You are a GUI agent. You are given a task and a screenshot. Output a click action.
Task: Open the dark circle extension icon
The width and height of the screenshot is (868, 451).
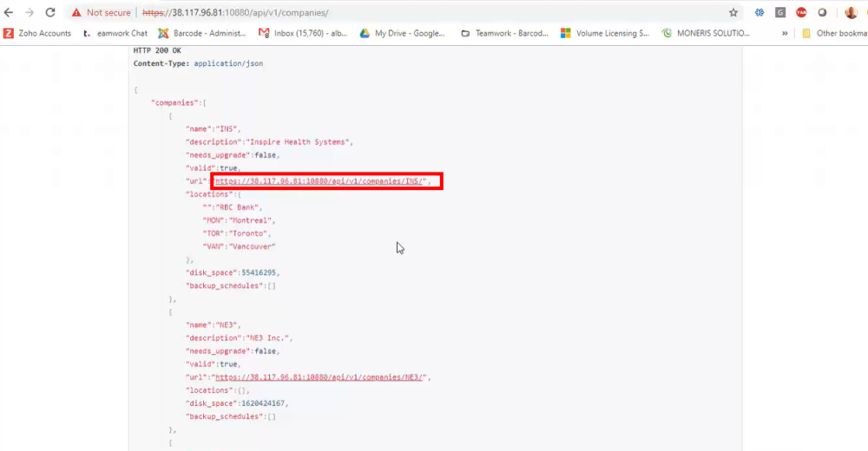(x=823, y=12)
